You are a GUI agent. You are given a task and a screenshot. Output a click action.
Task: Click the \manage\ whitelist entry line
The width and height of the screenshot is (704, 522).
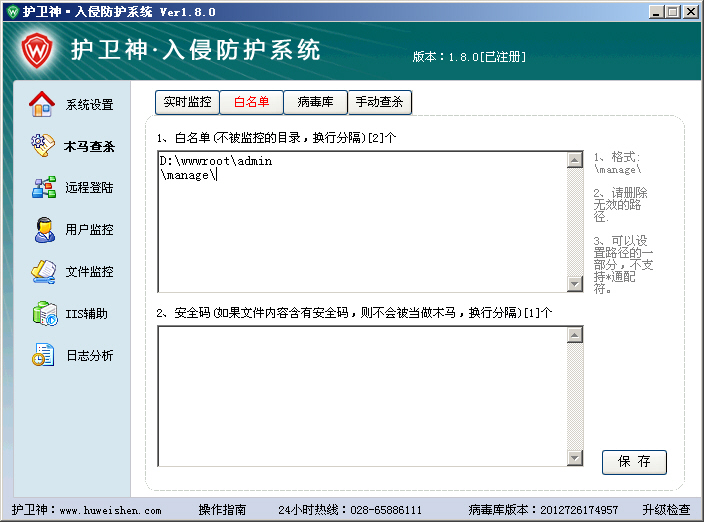pos(188,175)
